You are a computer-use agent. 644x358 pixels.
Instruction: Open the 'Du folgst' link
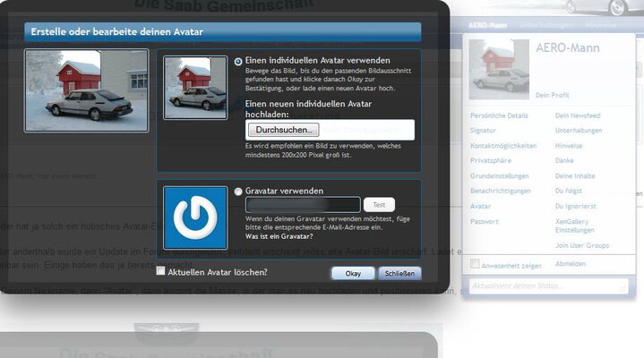click(569, 191)
